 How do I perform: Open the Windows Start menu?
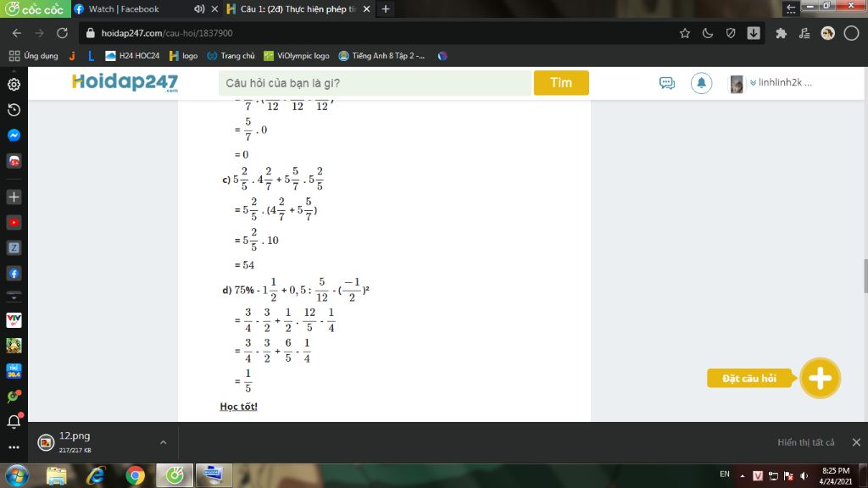(x=17, y=476)
